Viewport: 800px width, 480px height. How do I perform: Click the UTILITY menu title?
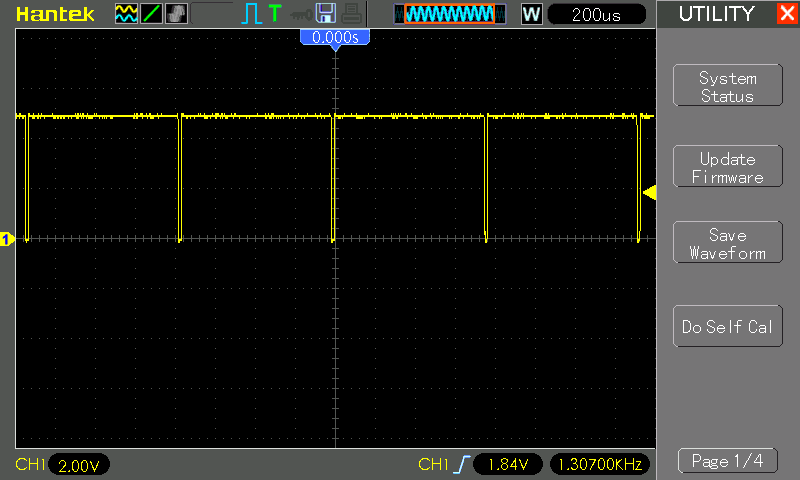pyautogui.click(x=716, y=14)
